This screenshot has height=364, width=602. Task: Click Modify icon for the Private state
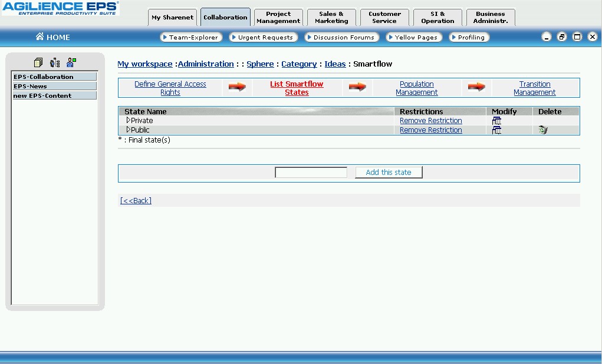pos(496,121)
